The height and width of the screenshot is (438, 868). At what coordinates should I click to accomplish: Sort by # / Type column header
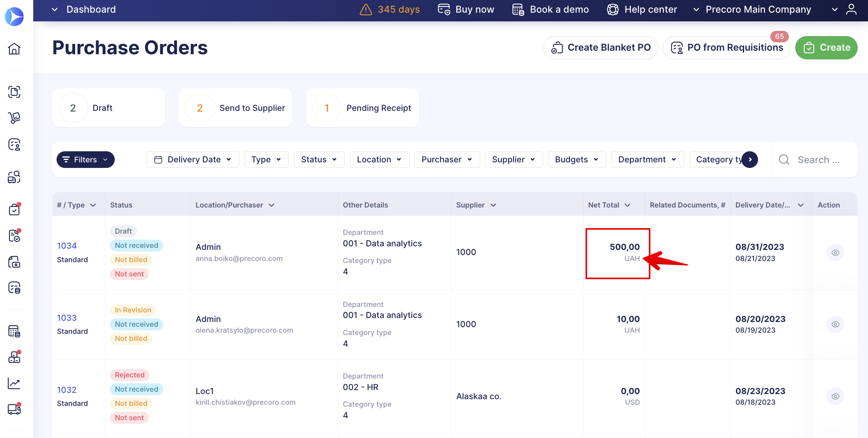(x=76, y=205)
